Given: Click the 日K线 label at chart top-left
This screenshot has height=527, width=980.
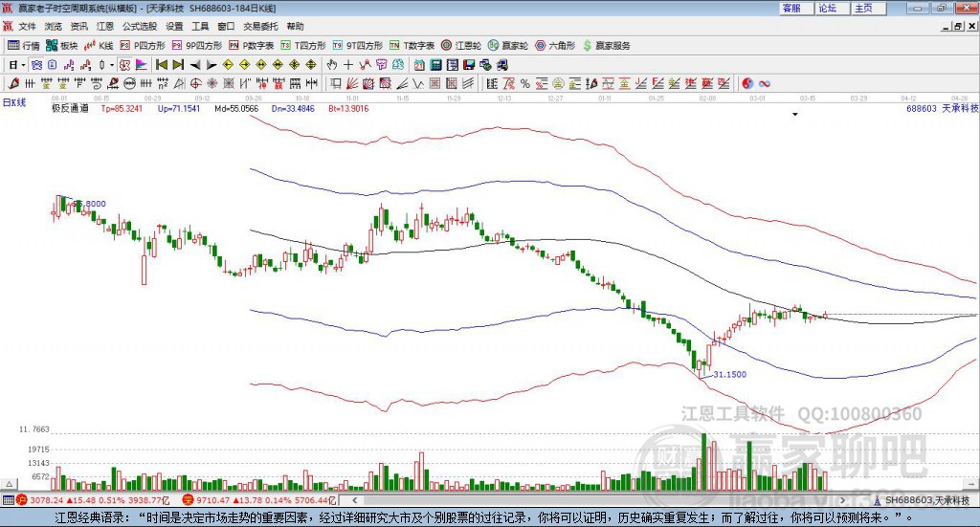Looking at the screenshot, I should tap(13, 102).
